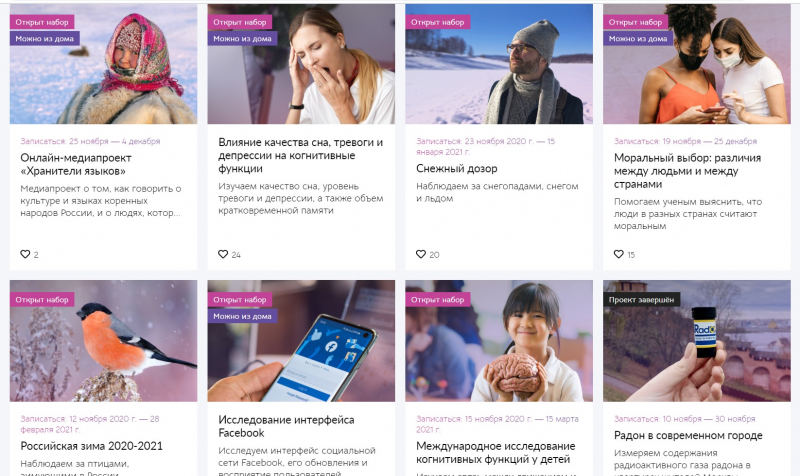
Task: Open the «Моральный выбор» project title
Action: click(x=687, y=171)
